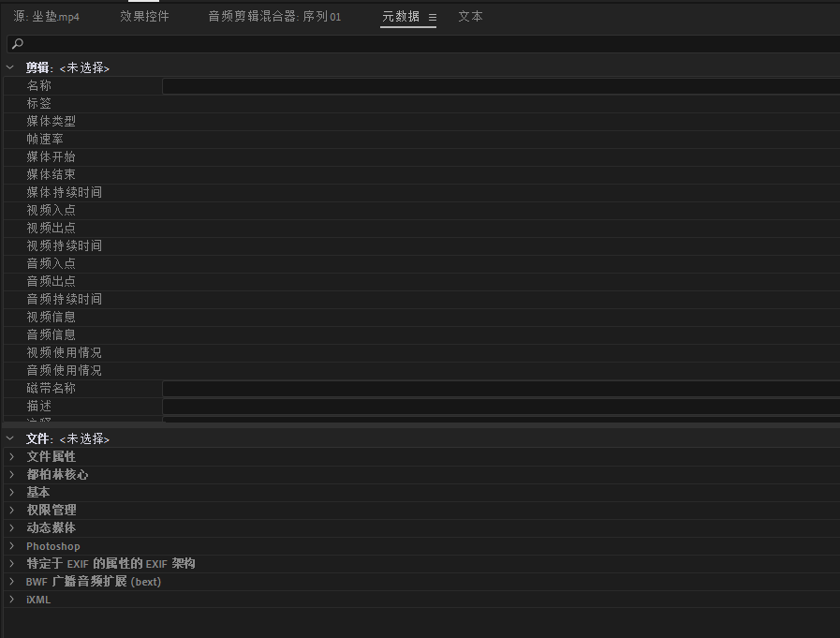The height and width of the screenshot is (638, 840).
Task: Switch to the 源: 坐垫.mp4 tab
Action: click(47, 17)
